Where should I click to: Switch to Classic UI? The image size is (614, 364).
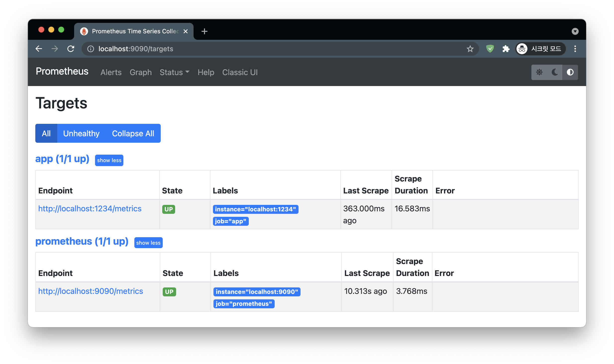point(240,72)
